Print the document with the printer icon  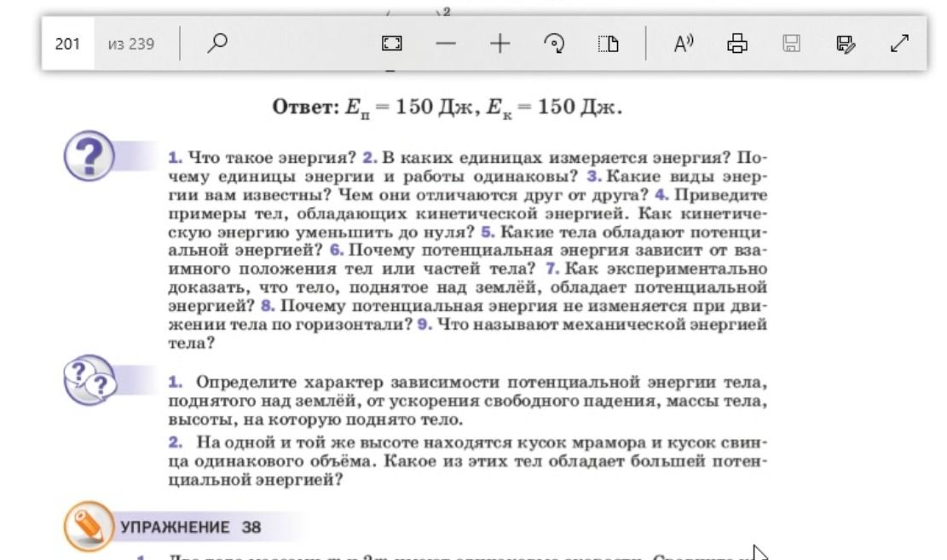pos(736,43)
